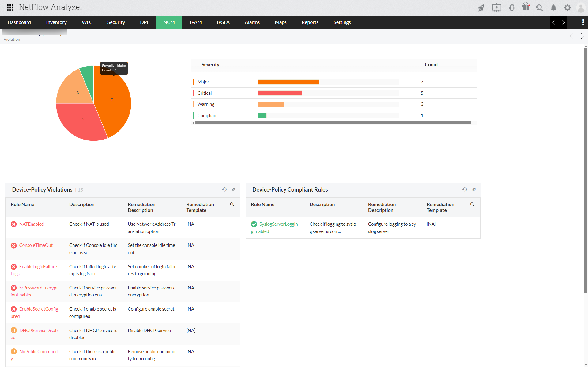
Task: Open the overflow three-dot menu beside the tabs
Action: [583, 22]
